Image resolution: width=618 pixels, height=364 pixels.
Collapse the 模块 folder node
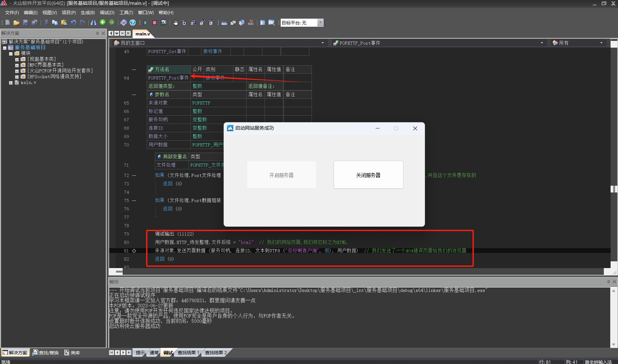click(x=11, y=53)
